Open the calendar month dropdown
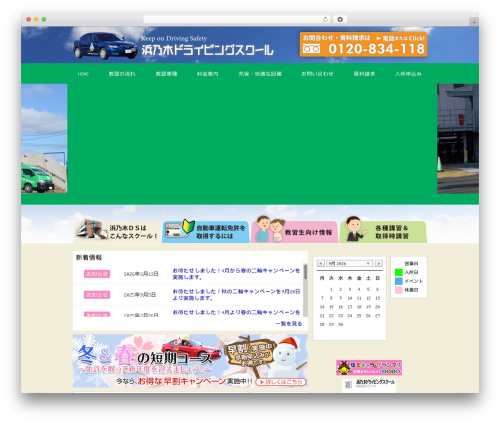 pos(349,263)
